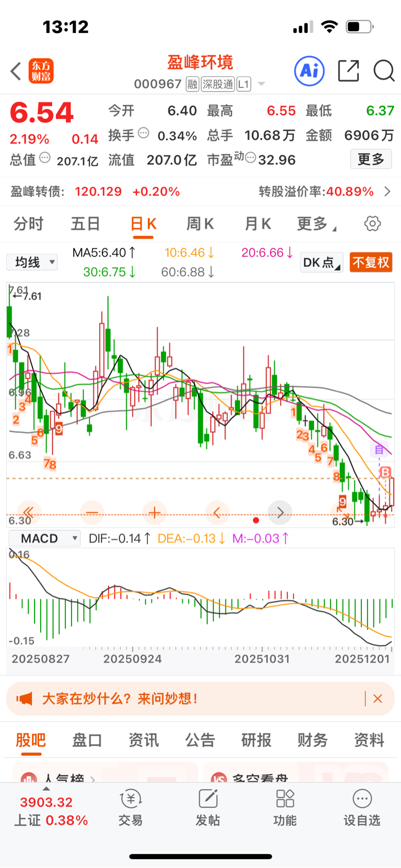Open the 资料 tab
401x868 pixels.
click(369, 740)
